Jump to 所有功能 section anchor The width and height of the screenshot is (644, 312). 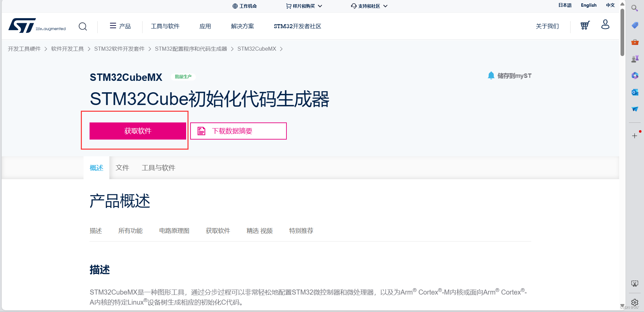130,231
